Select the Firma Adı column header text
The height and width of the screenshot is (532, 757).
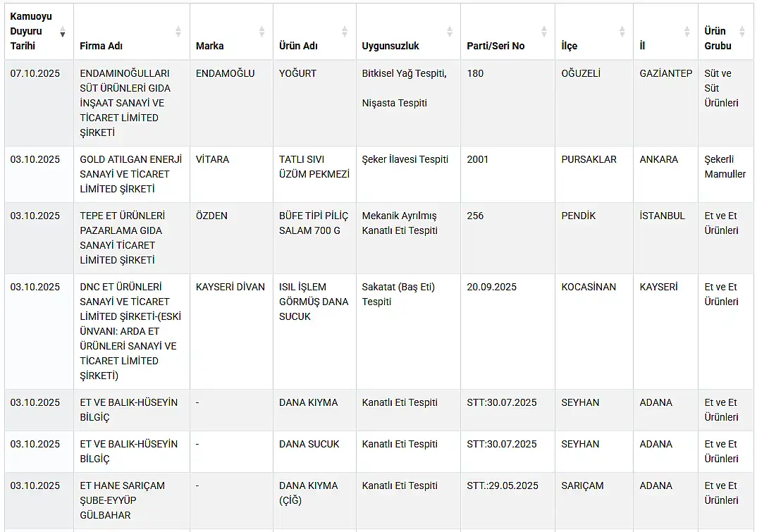click(x=101, y=46)
